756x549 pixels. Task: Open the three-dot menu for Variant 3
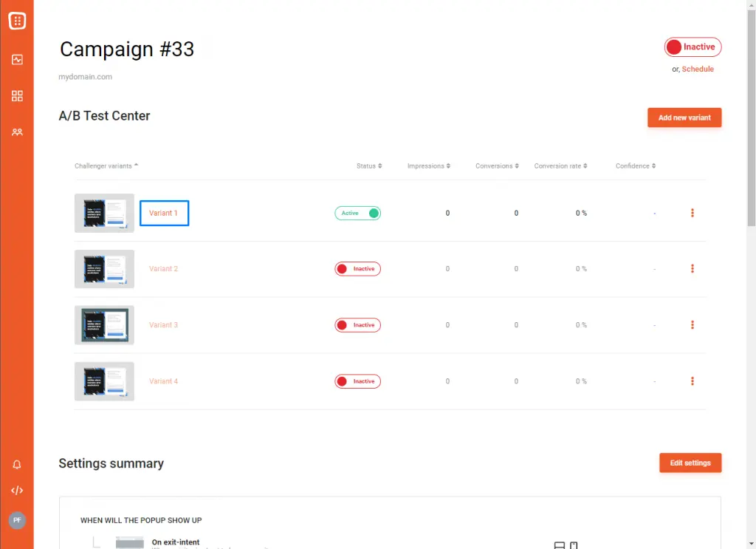(x=692, y=325)
